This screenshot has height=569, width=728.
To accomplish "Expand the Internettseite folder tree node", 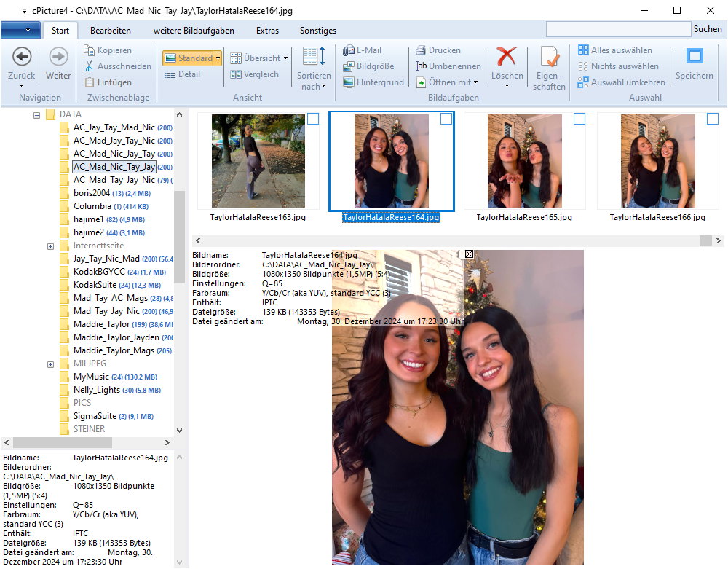I will click(x=50, y=246).
